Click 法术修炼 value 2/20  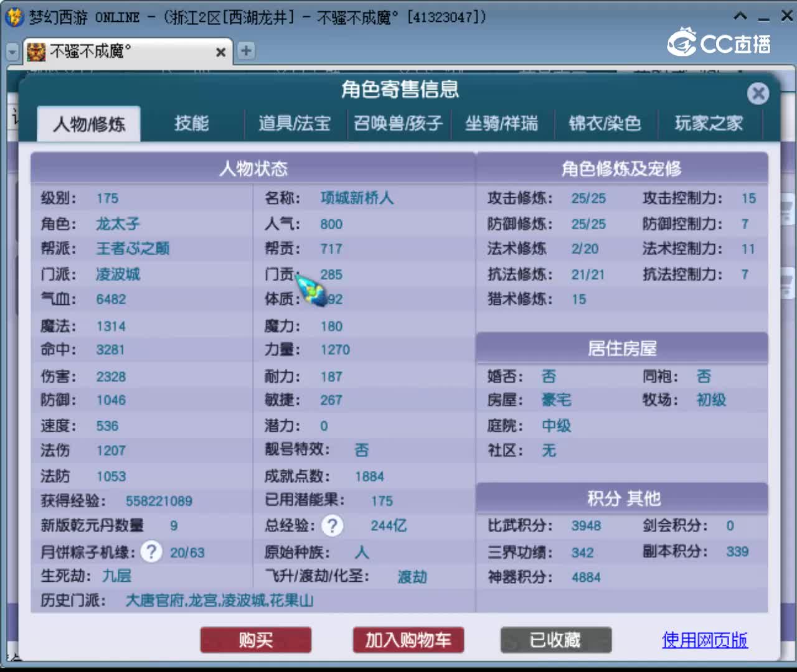coord(585,249)
